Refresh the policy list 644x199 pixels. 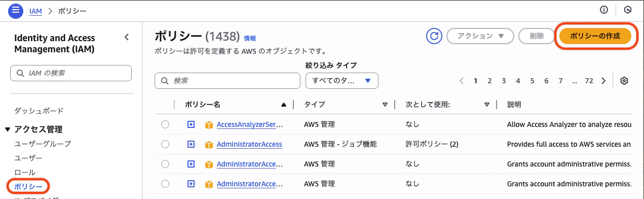pyautogui.click(x=434, y=36)
